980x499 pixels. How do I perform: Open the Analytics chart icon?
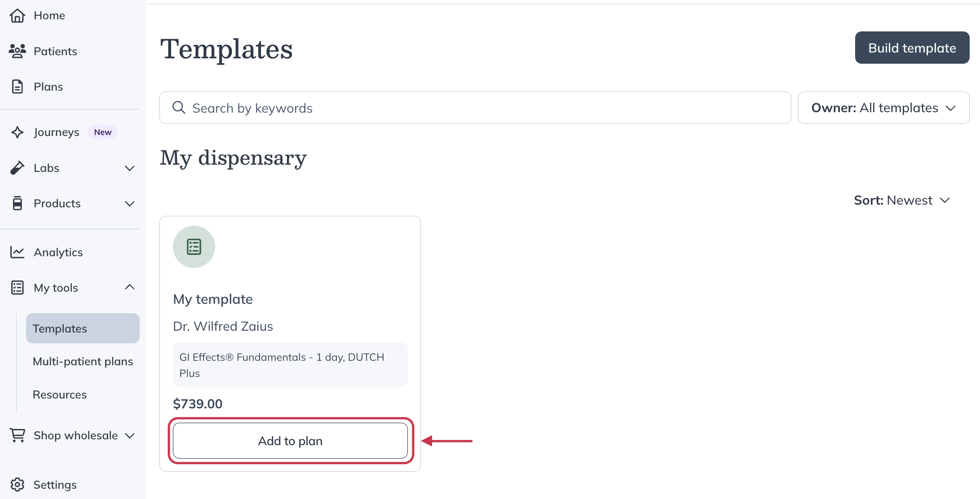[x=18, y=252]
